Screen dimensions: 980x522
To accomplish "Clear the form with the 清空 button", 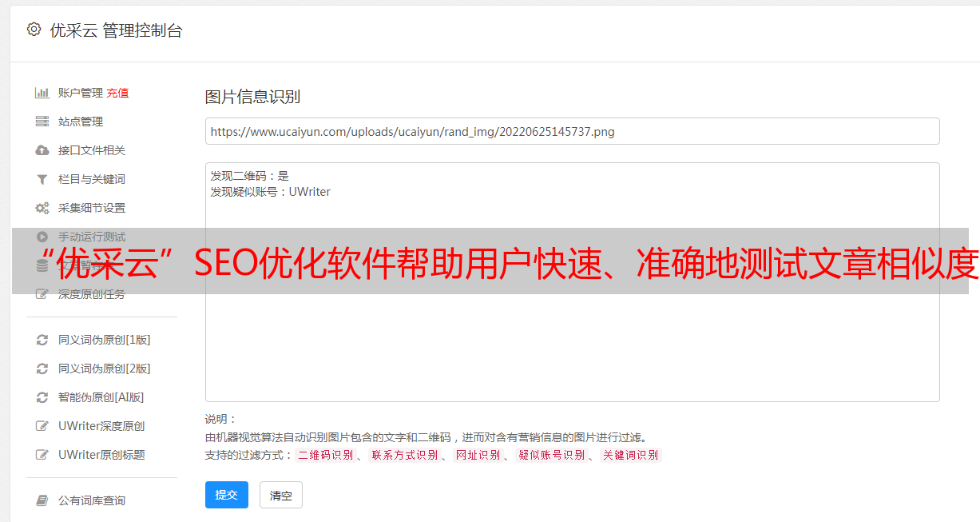I will [x=281, y=495].
